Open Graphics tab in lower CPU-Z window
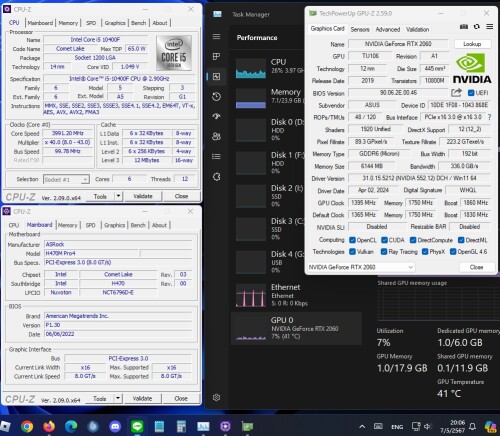500x436 pixels. (114, 225)
